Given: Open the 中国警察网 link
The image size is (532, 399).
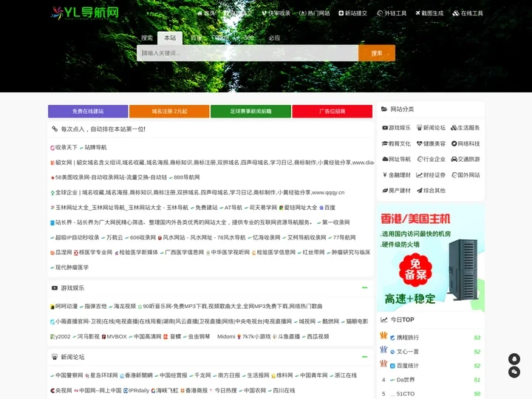Looking at the screenshot, I should click(69, 375).
